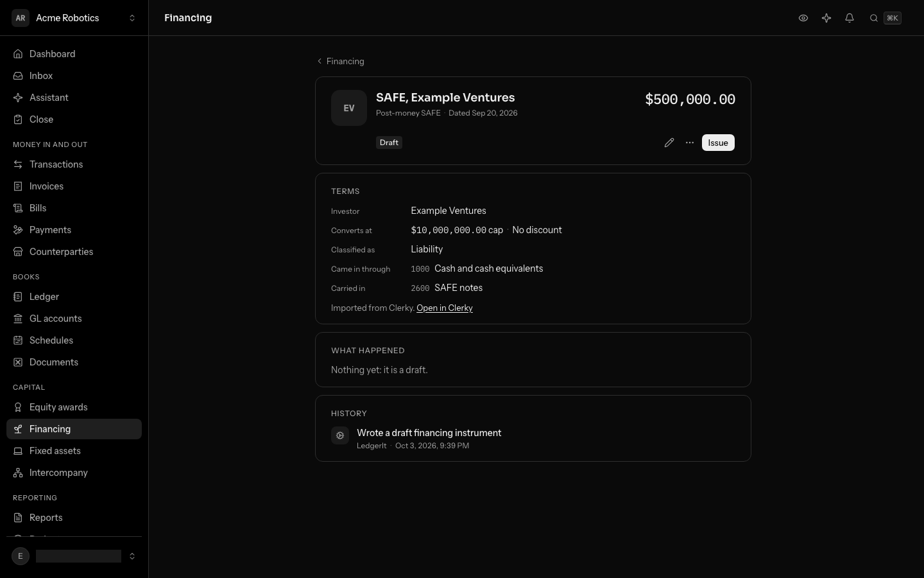The height and width of the screenshot is (578, 924).
Task: Open the Close page in sidebar
Action: point(74,119)
